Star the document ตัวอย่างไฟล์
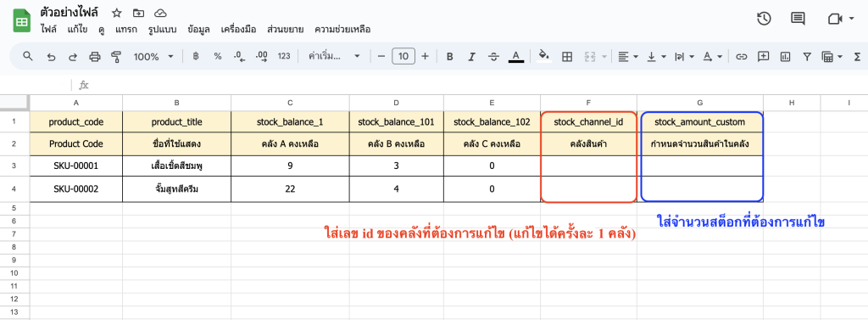Viewport: 868px width, 320px height. coord(116,13)
